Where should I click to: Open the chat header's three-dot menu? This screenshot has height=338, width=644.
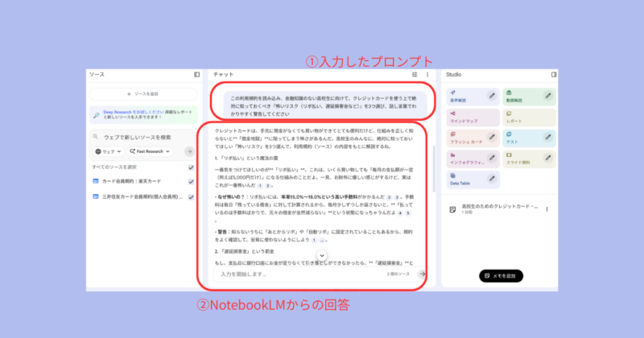427,75
